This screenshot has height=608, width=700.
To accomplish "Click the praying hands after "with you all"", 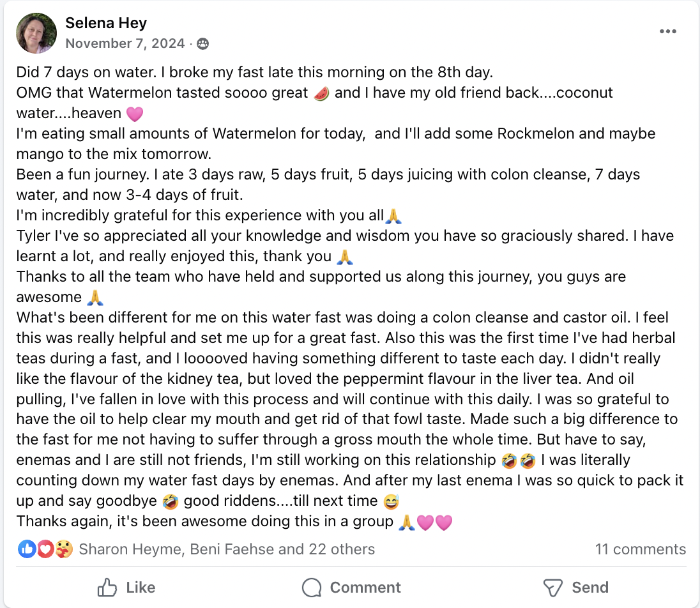I will click(393, 216).
